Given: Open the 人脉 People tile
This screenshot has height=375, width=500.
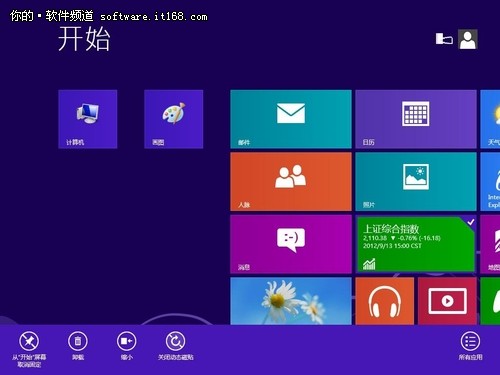Looking at the screenshot, I should pos(291,182).
